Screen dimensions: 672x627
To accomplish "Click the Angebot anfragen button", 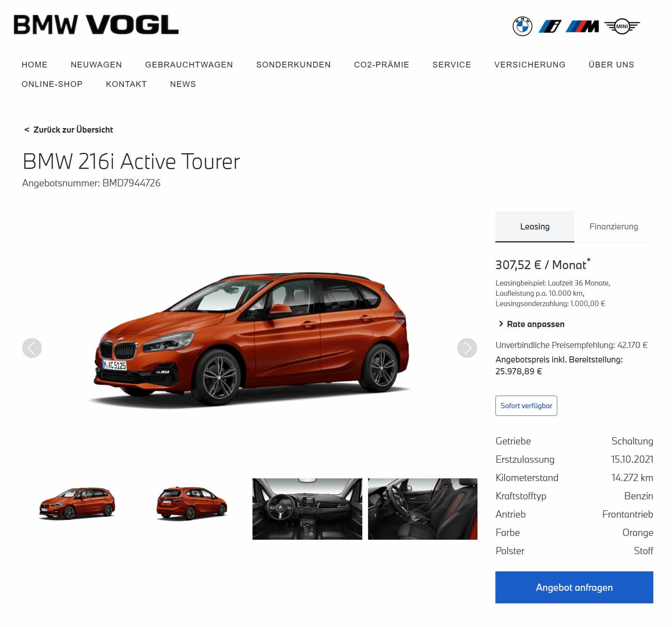I will point(574,587).
